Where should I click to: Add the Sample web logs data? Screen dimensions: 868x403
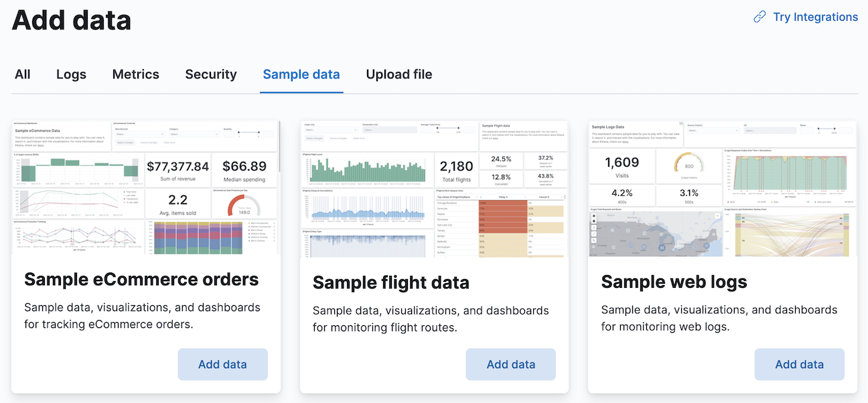point(799,364)
